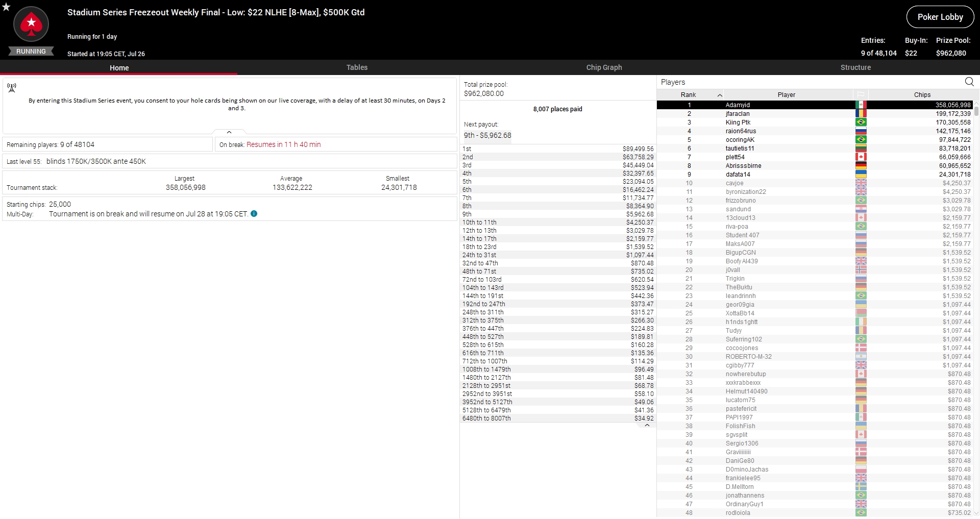980x519 pixels.
Task: Click Abrissbirne's Germany flag
Action: 861,166
